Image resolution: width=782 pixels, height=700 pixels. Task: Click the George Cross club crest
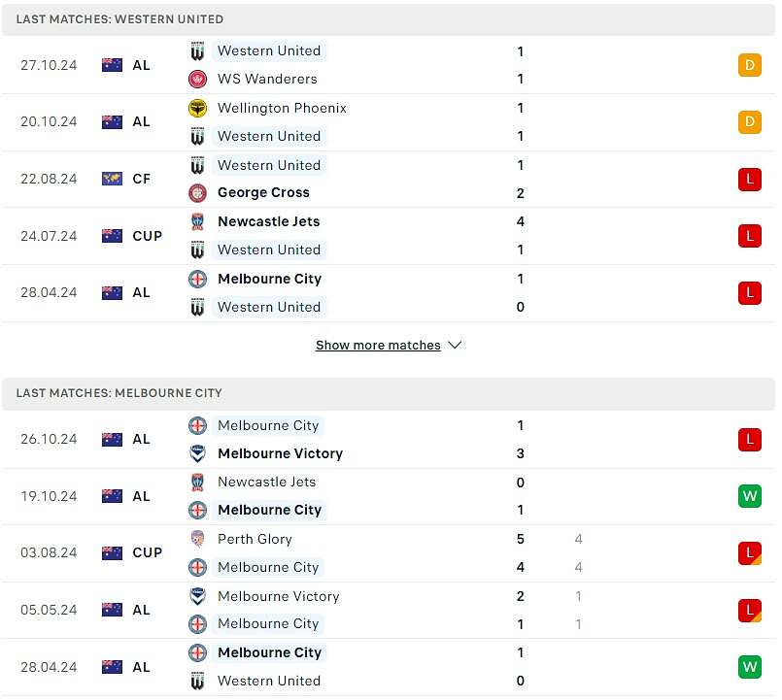point(198,193)
